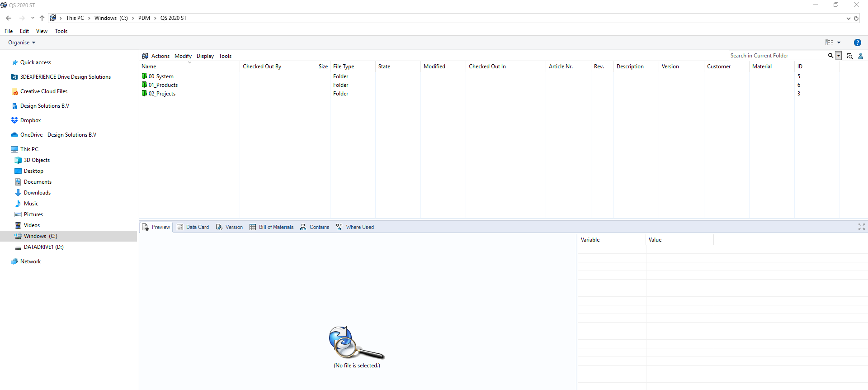Click in Search in Current Folder field
Image resolution: width=868 pixels, height=390 pixels.
point(778,56)
